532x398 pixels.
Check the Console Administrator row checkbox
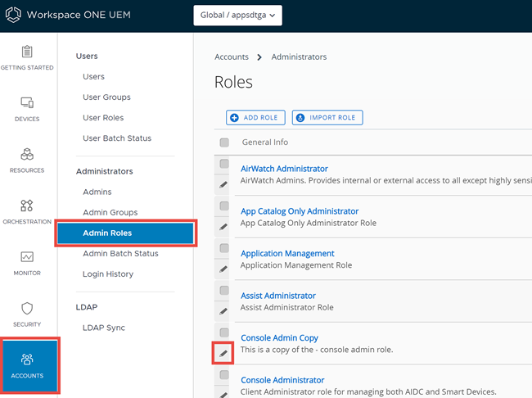tap(224, 375)
